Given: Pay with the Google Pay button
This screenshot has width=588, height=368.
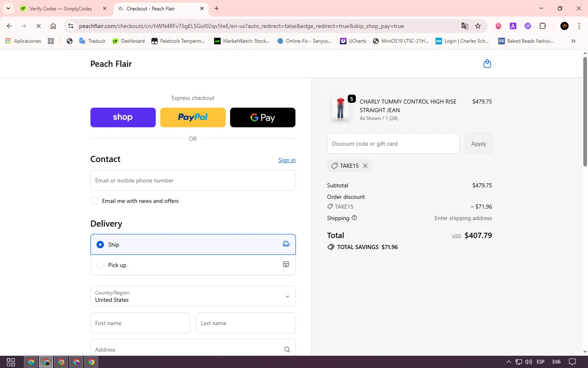Looking at the screenshot, I should coord(263,117).
